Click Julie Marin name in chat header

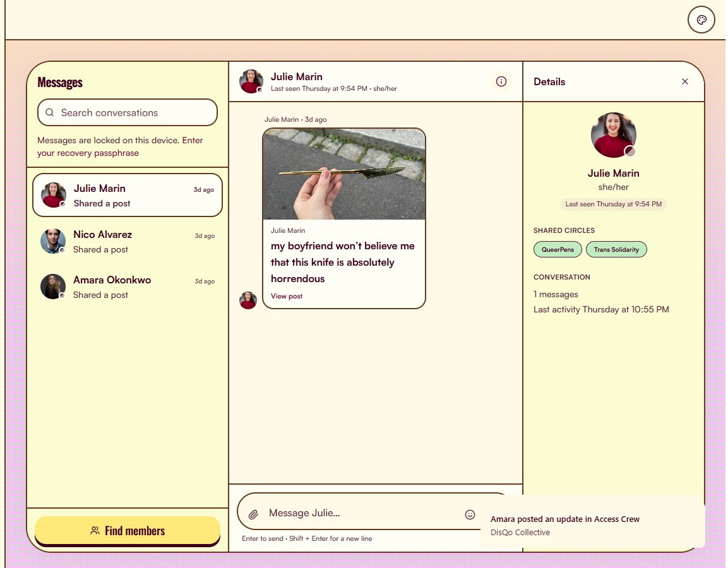[296, 76]
